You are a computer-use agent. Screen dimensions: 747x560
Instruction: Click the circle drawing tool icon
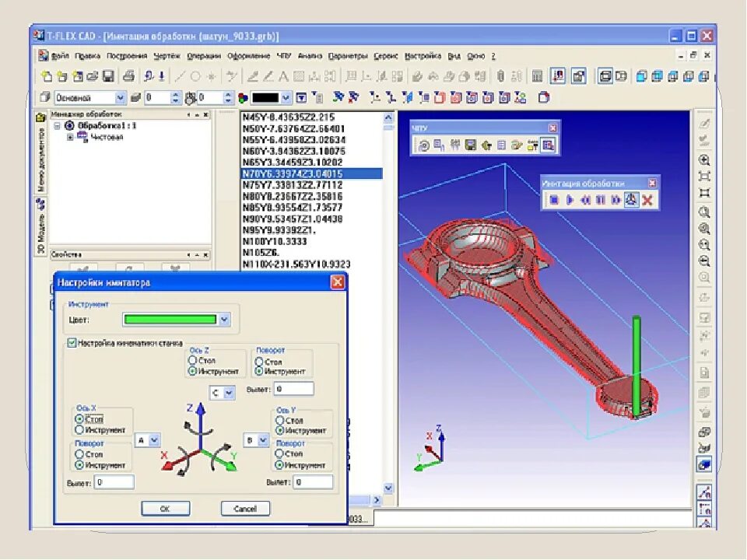click(x=195, y=76)
